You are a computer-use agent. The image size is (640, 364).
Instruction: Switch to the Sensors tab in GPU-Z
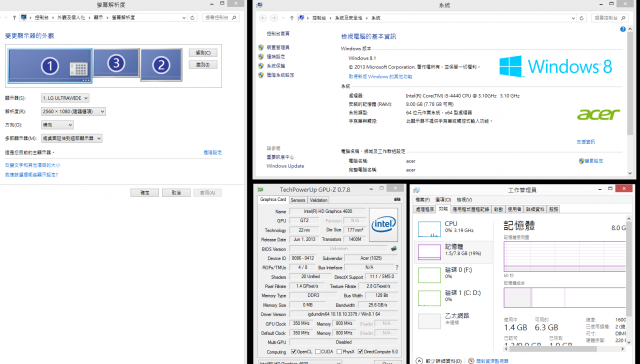298,200
